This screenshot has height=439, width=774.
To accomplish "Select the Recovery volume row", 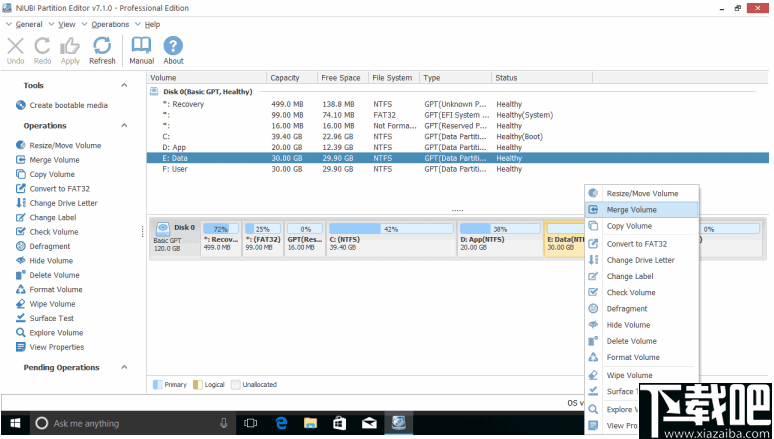I will (x=458, y=104).
